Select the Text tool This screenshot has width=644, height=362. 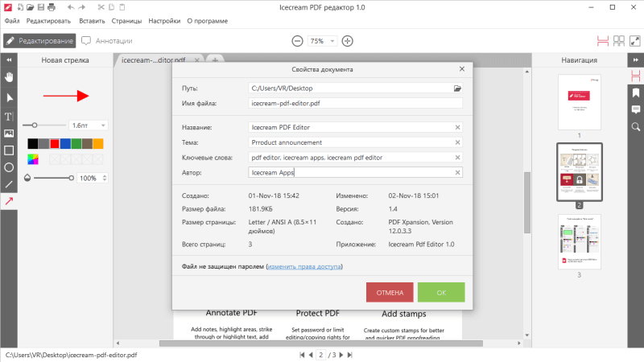[9, 116]
